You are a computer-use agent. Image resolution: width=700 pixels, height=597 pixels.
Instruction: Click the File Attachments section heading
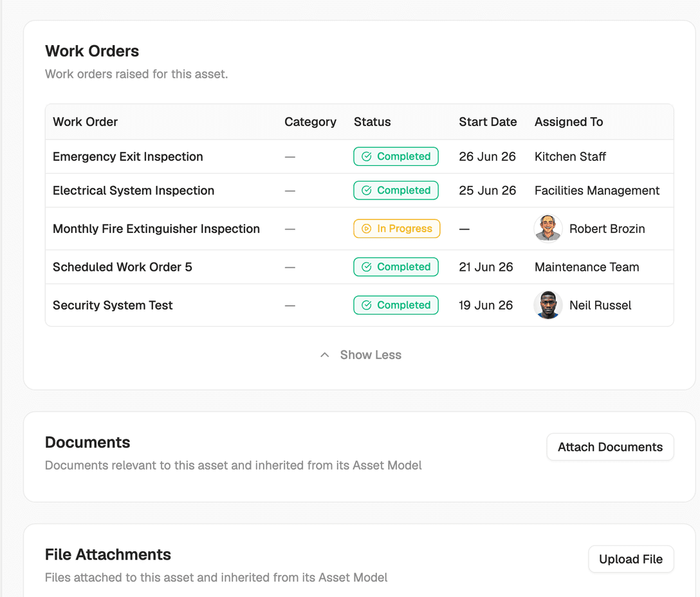pyautogui.click(x=108, y=555)
